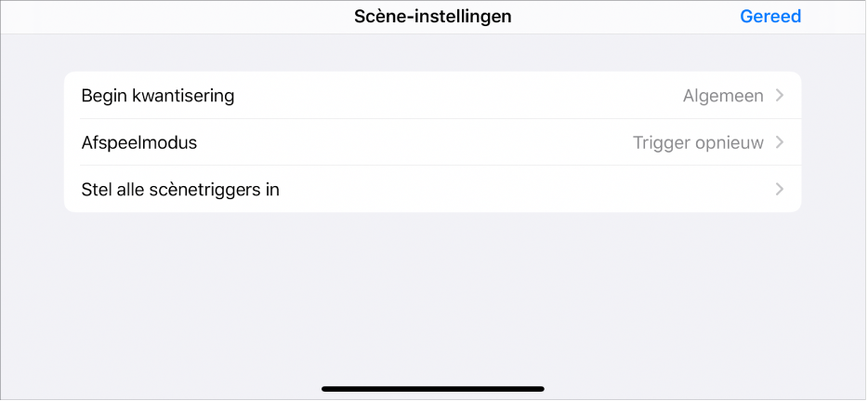The image size is (868, 401).
Task: Click header space between title and Gereed
Action: (x=623, y=17)
